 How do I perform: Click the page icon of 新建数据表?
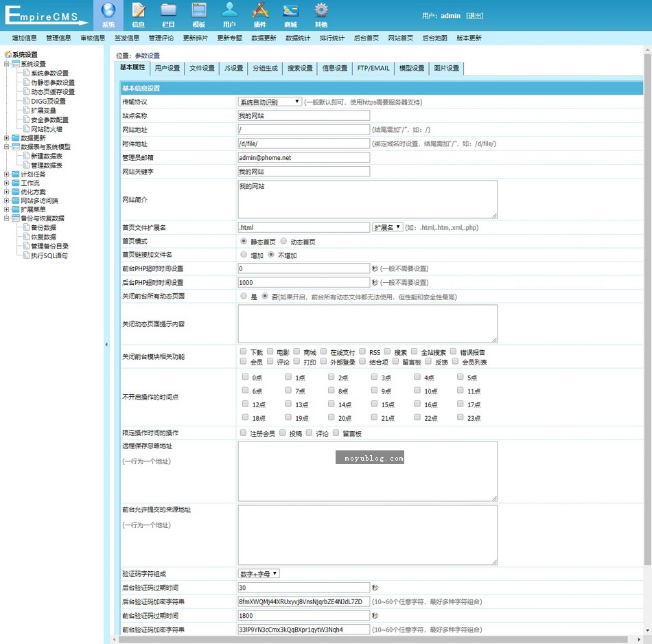click(x=27, y=156)
